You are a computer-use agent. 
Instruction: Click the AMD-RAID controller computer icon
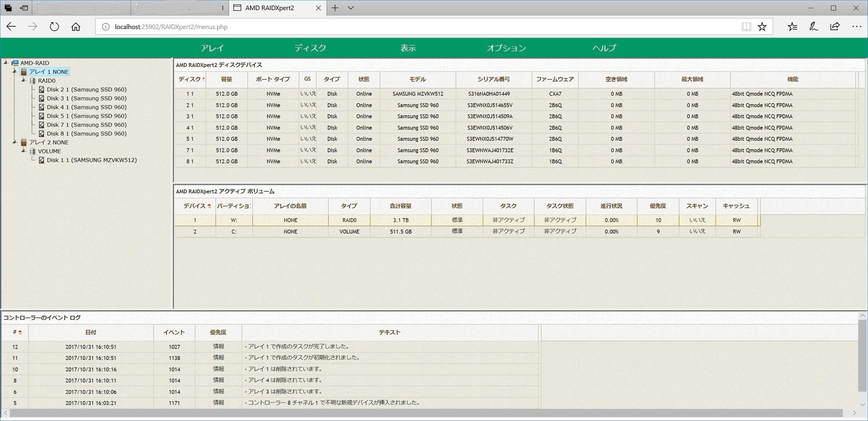pos(15,63)
